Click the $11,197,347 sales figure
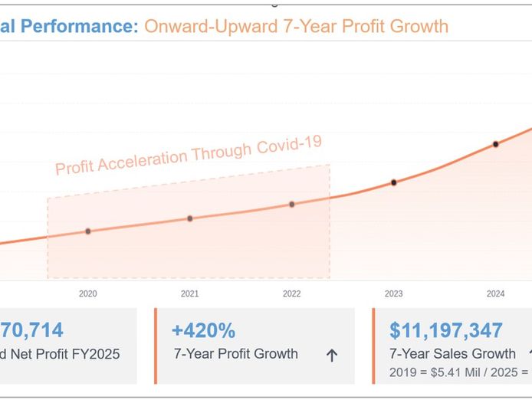 point(446,330)
